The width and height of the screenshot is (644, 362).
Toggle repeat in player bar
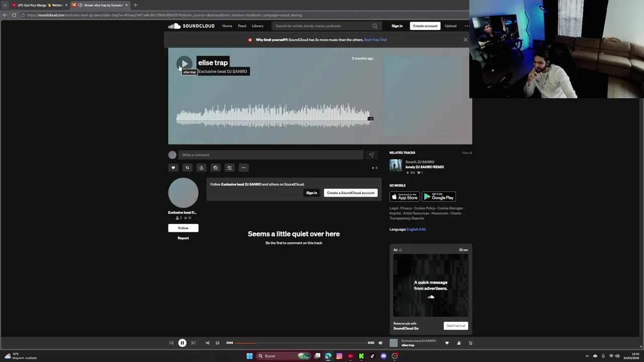coord(217,343)
